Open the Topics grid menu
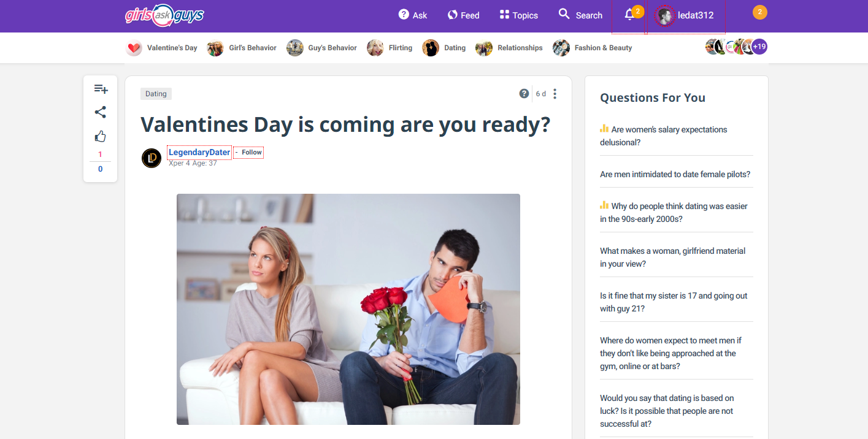The height and width of the screenshot is (439, 868). (518, 15)
